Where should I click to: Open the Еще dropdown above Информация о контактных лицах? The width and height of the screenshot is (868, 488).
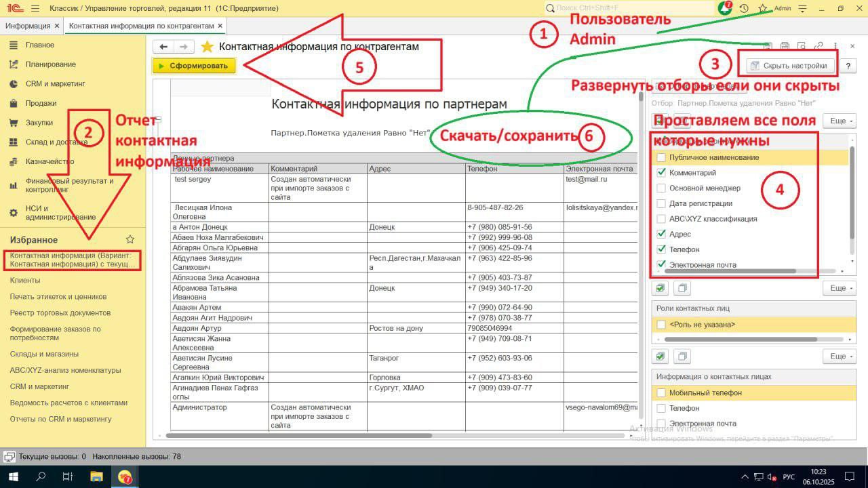click(x=840, y=356)
